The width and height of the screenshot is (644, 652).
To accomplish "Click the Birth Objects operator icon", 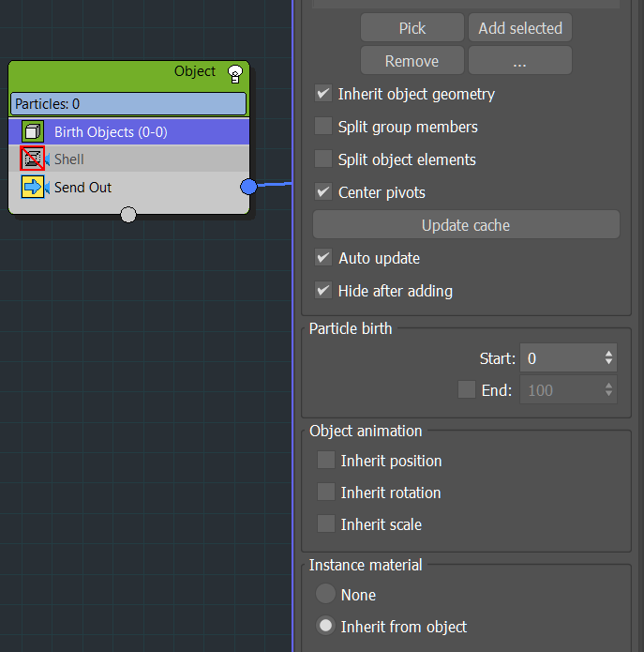I will 33,132.
